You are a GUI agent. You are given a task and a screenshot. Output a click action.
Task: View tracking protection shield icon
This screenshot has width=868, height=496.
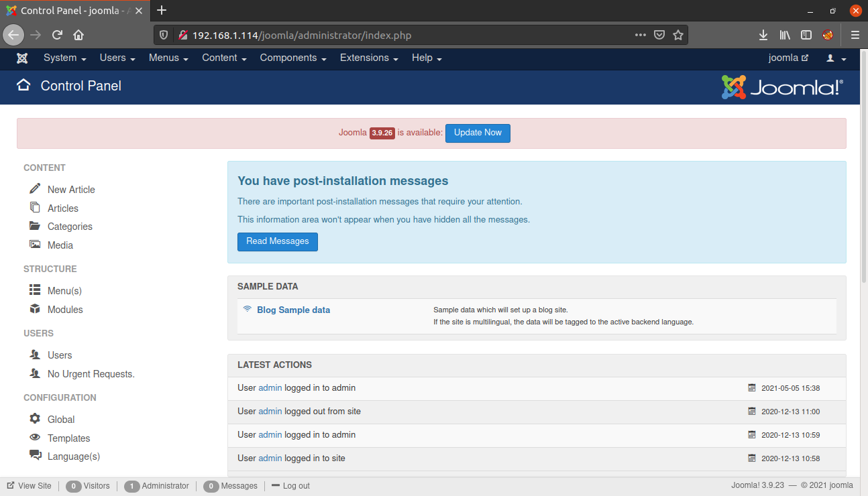coord(164,35)
